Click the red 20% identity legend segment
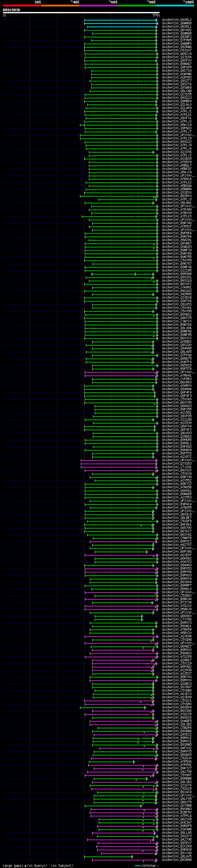The width and height of the screenshot is (197, 868). point(22,6)
